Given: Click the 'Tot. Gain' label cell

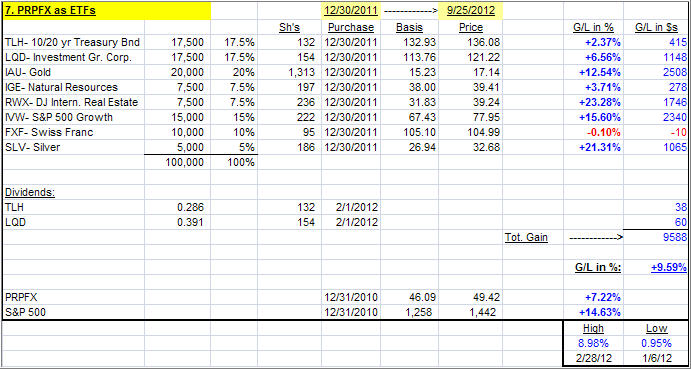Looking at the screenshot, I should pos(533,237).
